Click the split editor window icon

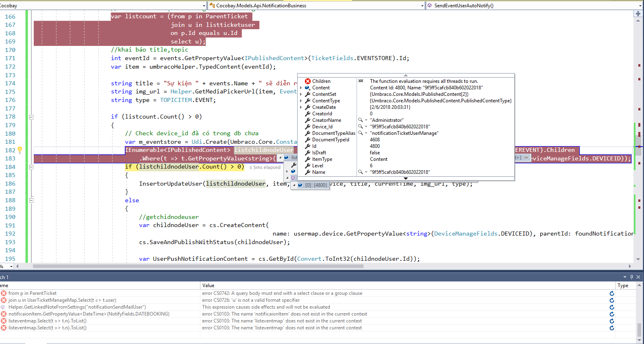pos(638,13)
